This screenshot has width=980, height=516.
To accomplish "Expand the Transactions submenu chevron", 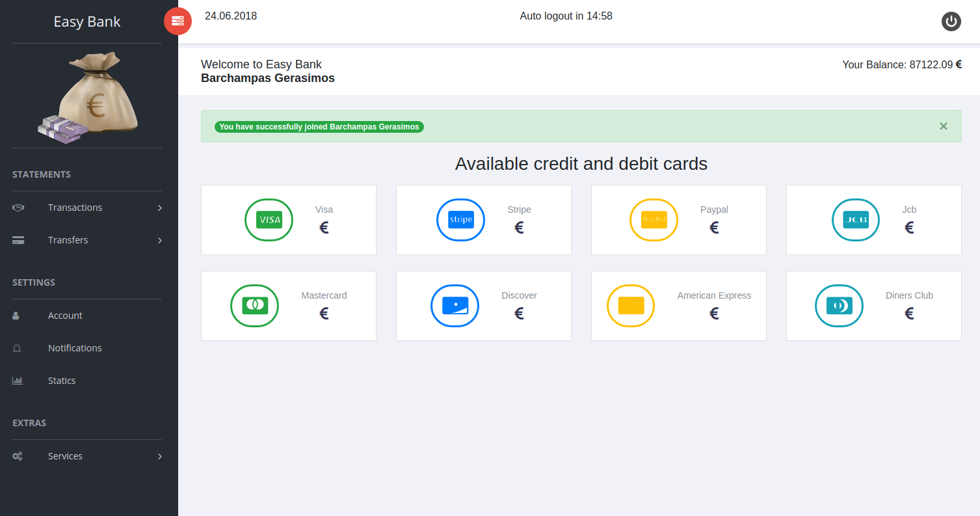I will point(159,208).
